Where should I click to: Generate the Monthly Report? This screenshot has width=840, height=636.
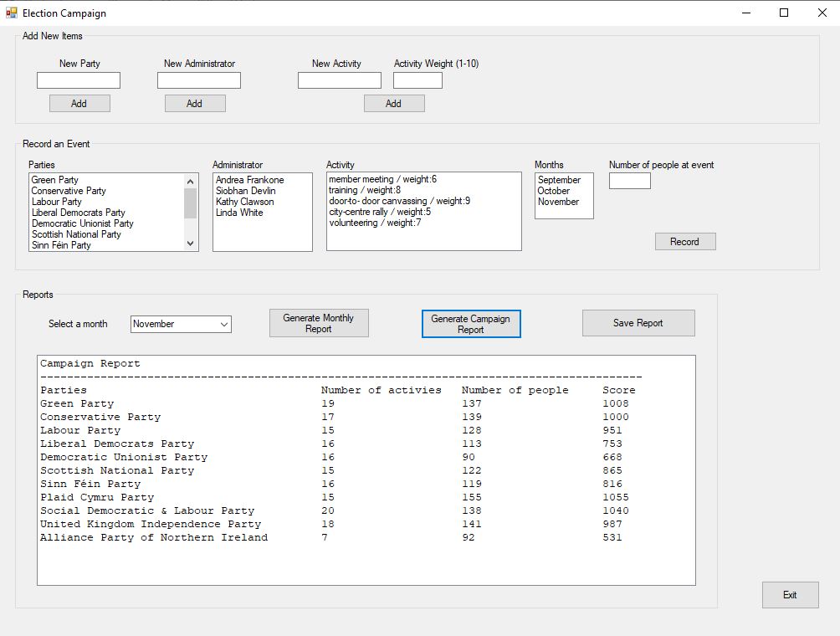[x=319, y=323]
